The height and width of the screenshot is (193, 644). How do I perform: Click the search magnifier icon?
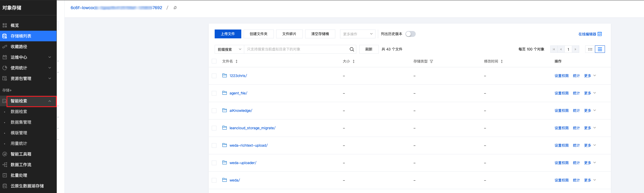tap(352, 49)
